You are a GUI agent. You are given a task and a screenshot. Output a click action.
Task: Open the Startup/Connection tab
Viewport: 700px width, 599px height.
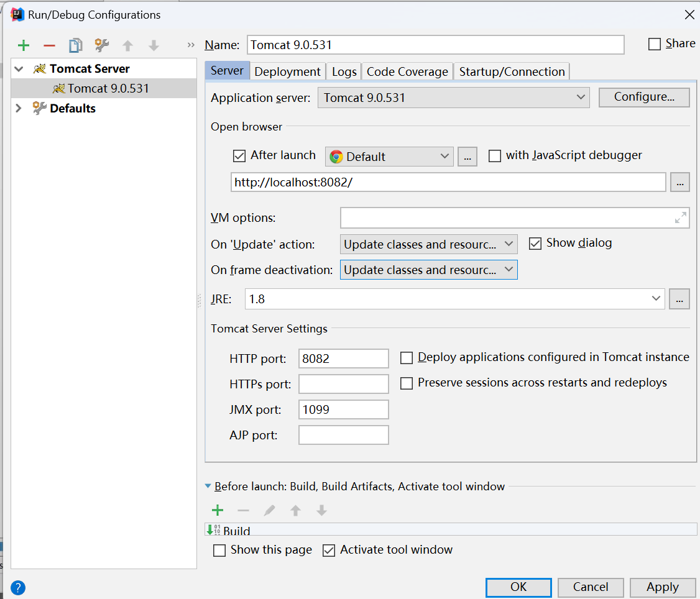pos(512,71)
